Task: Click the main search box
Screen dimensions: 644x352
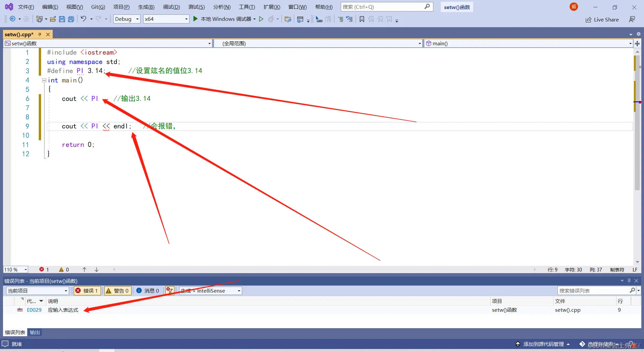Action: (387, 7)
